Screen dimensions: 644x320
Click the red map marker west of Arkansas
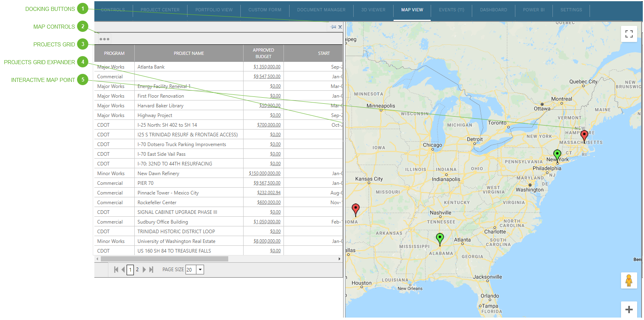point(355,210)
